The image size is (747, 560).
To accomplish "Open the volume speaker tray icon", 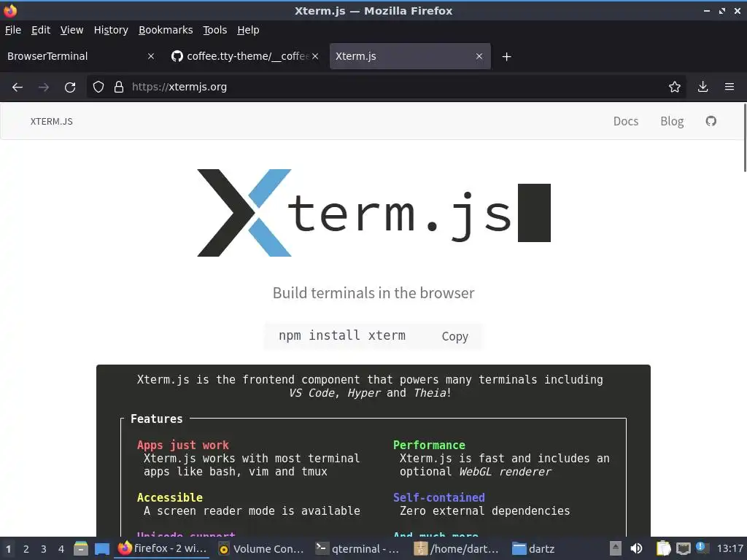I will [636, 549].
